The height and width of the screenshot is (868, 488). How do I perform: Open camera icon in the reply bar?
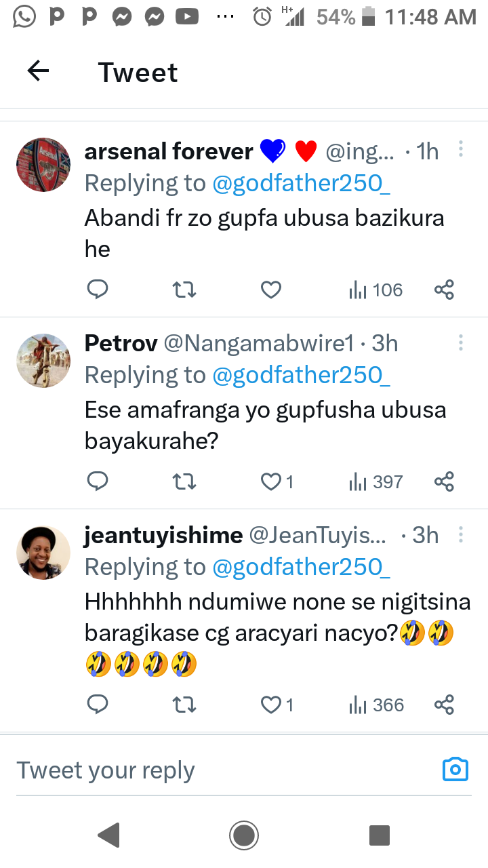(x=455, y=770)
